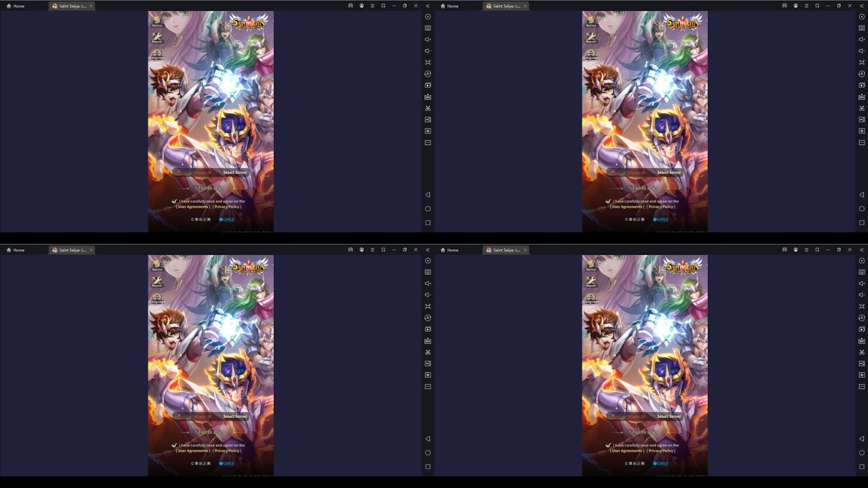Switch to the Home tab in the top-left window

pyautogui.click(x=16, y=6)
